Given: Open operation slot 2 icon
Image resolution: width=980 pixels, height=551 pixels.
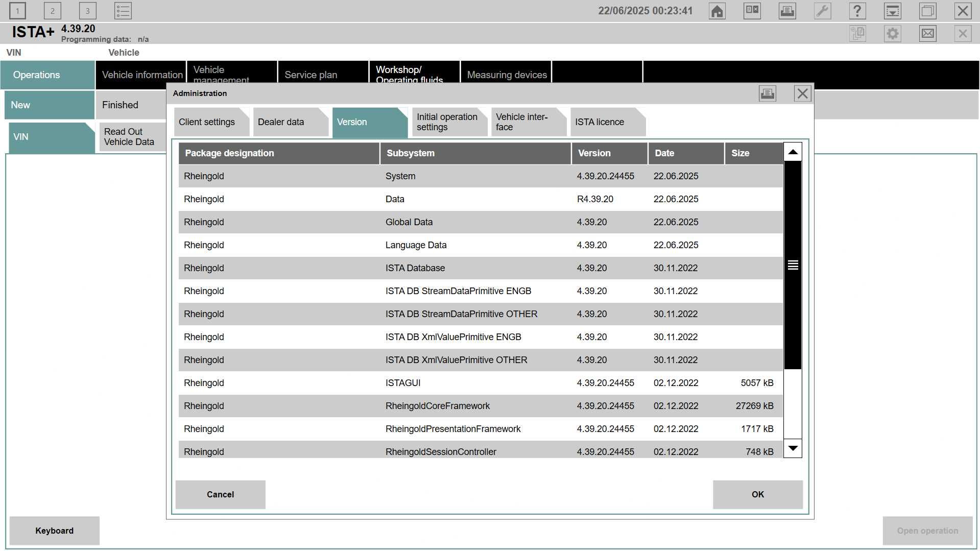Looking at the screenshot, I should click(53, 11).
